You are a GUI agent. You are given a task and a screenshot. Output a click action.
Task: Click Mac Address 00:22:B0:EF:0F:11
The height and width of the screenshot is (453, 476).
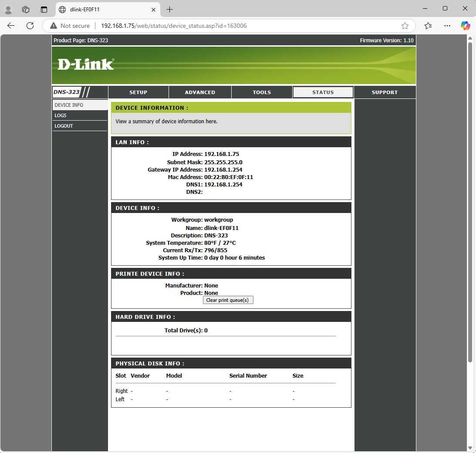point(228,177)
